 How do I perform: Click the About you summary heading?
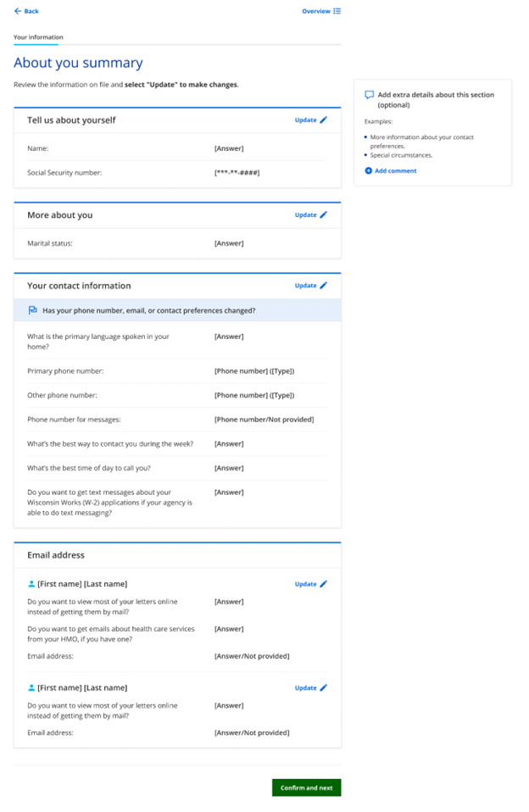click(x=78, y=63)
